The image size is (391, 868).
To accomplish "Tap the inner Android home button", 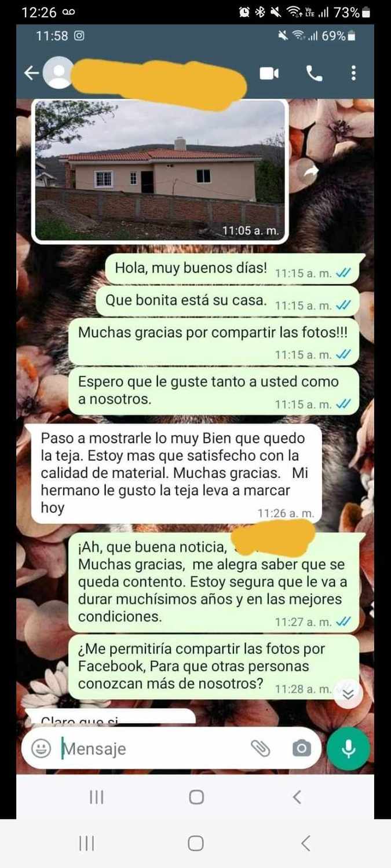I will pyautogui.click(x=196, y=797).
